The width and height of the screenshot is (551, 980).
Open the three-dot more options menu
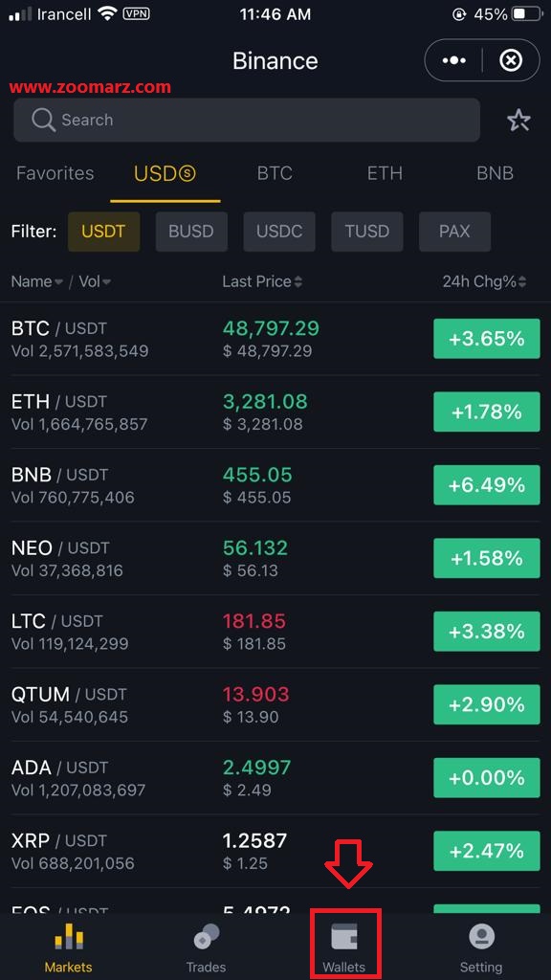[x=454, y=60]
